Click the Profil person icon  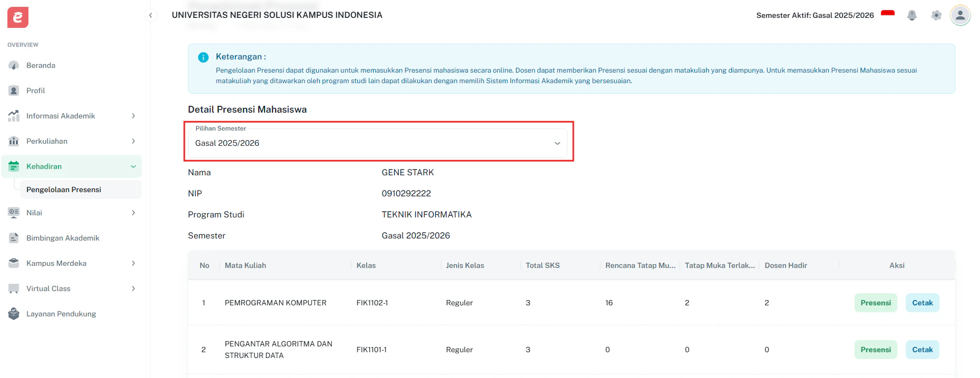(x=14, y=91)
